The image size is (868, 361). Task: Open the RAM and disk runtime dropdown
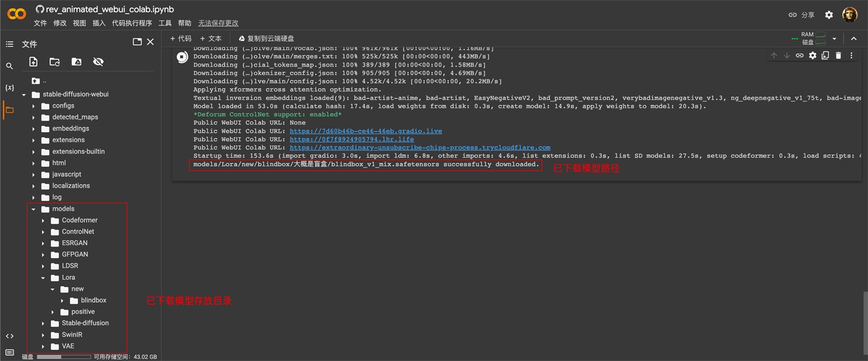click(x=834, y=39)
